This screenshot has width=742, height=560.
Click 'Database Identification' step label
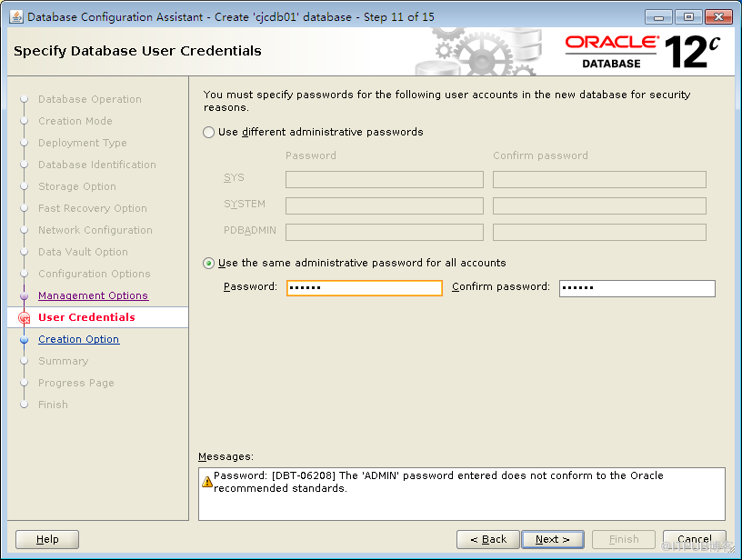(x=97, y=165)
